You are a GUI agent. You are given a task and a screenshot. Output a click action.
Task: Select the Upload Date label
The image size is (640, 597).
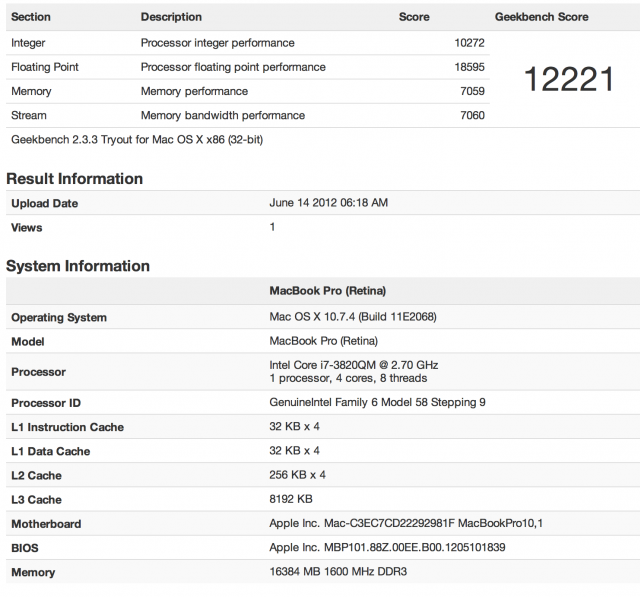44,203
